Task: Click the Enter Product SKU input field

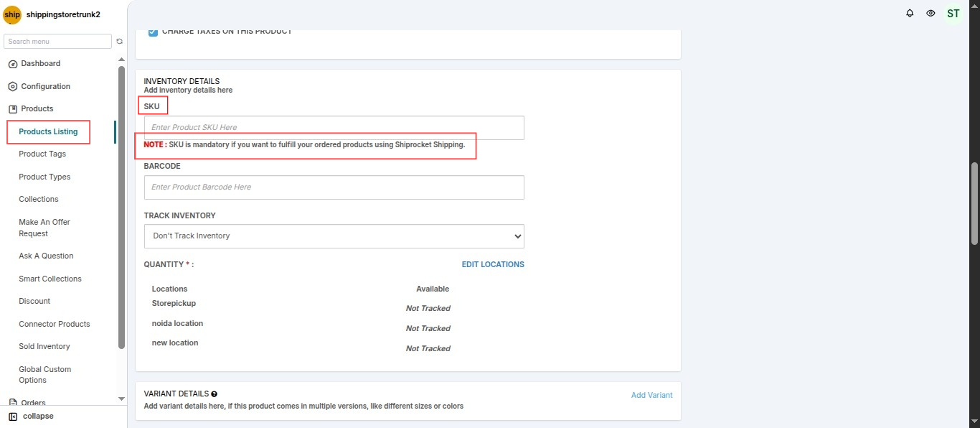Action: 334,128
